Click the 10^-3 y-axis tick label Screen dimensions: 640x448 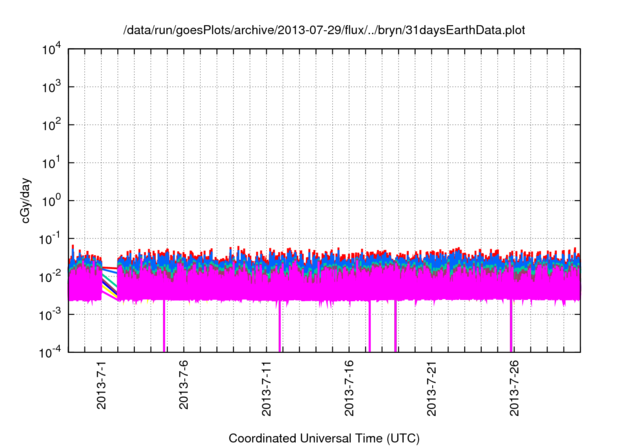tap(50, 315)
